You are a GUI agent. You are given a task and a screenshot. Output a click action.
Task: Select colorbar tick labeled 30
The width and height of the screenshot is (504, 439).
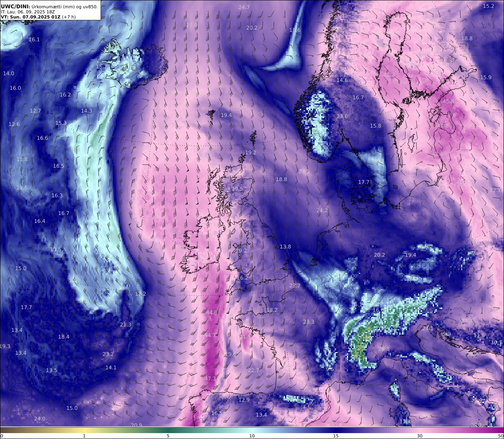420,436
